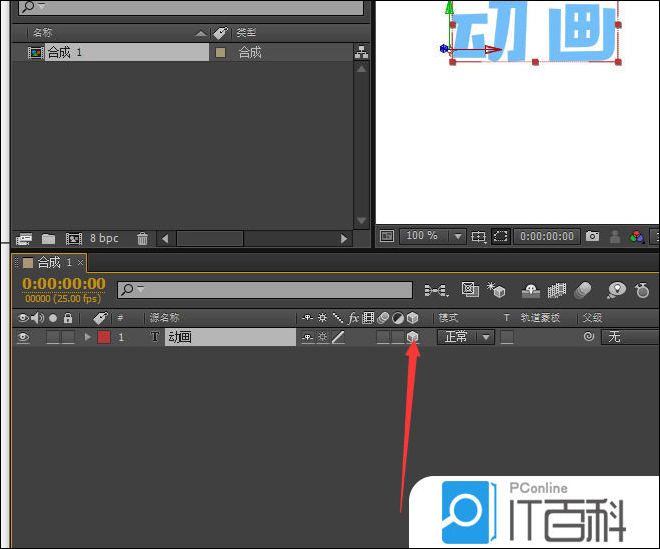Screen dimensions: 660x549
Task: Click the 合成 1 composition icon in Project
Action: click(35, 53)
